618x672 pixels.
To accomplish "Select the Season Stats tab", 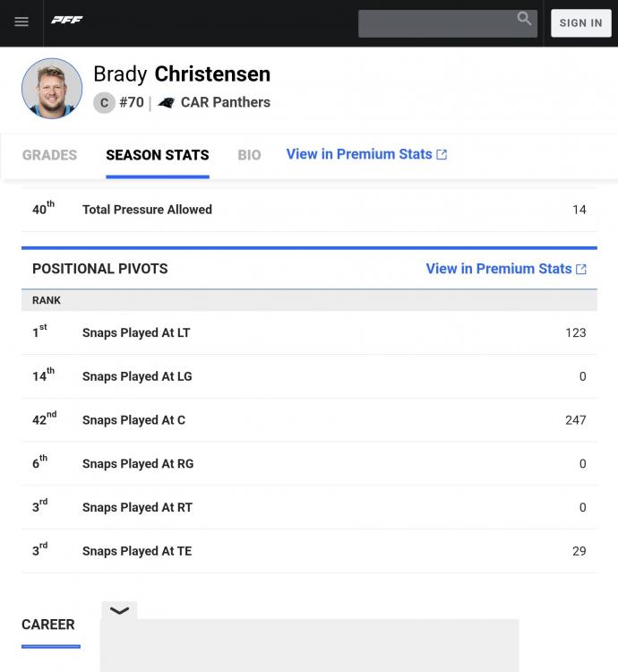I will [x=157, y=155].
